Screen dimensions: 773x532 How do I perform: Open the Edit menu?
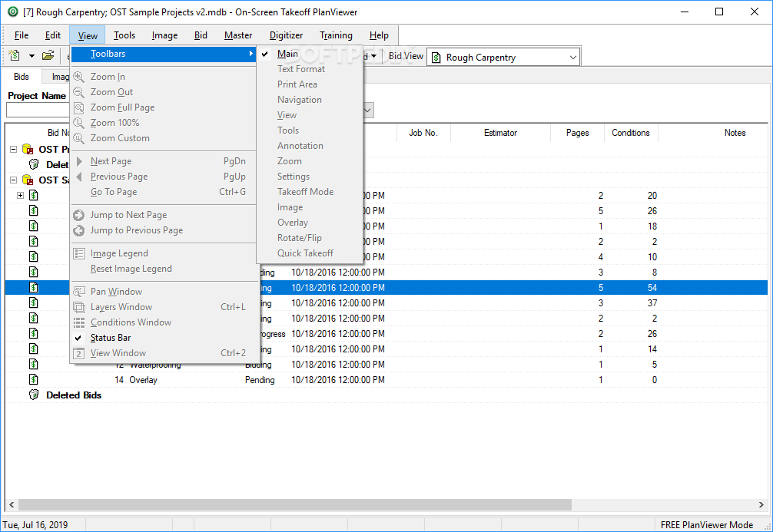click(53, 35)
